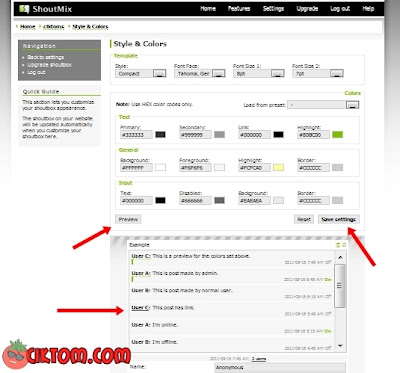400x373 pixels.
Task: Click Log out in top navigation
Action: coord(340,9)
